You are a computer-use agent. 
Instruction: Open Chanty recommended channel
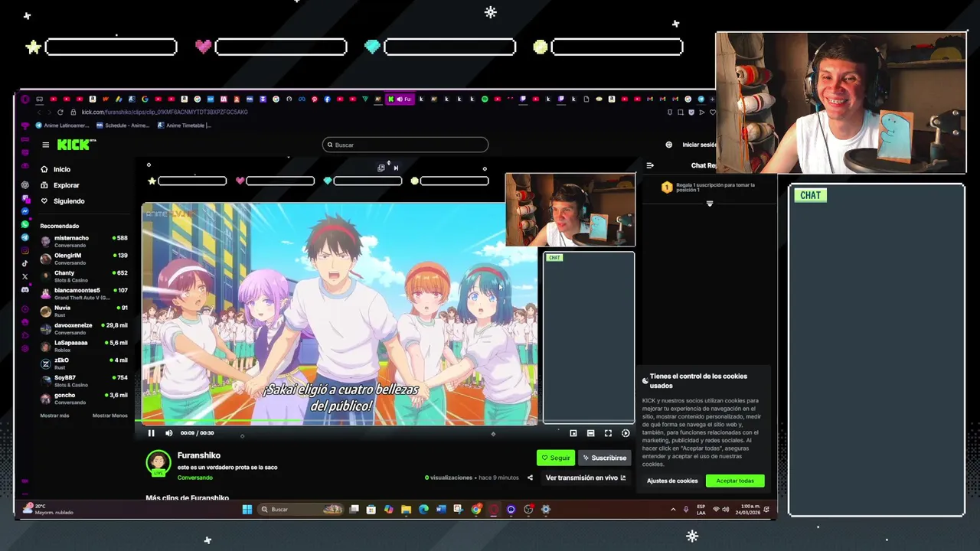point(84,276)
